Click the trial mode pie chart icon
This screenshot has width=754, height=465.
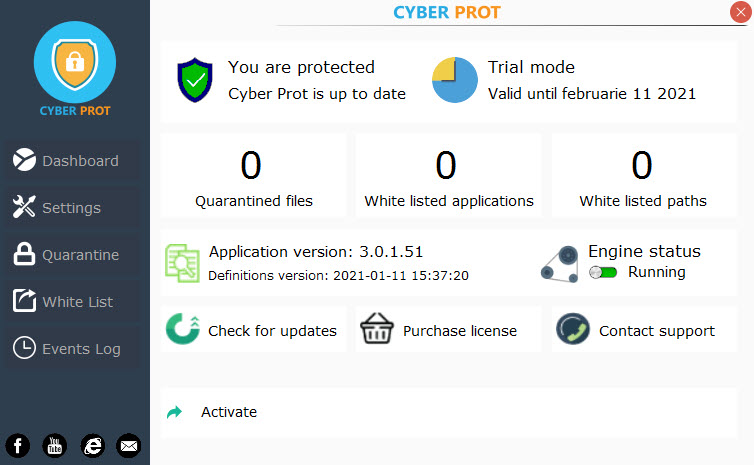pyautogui.click(x=454, y=80)
